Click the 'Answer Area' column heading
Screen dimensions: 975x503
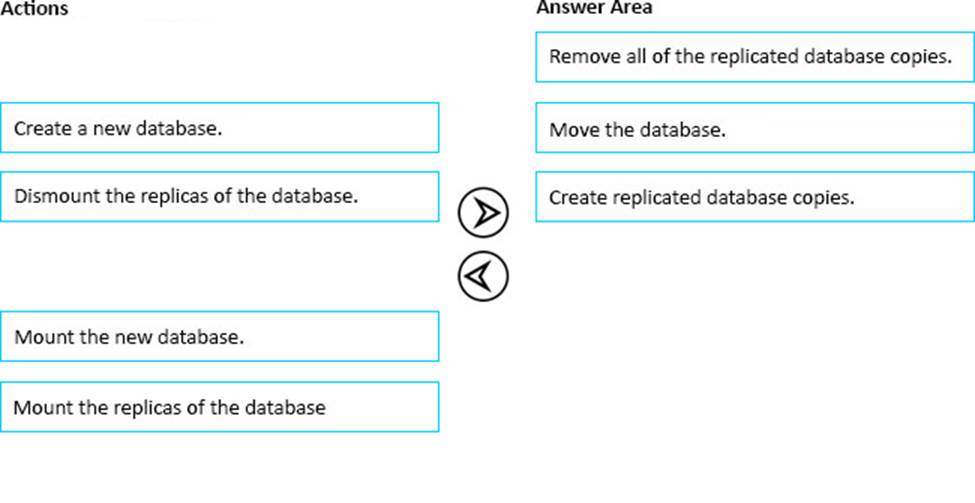[x=594, y=8]
